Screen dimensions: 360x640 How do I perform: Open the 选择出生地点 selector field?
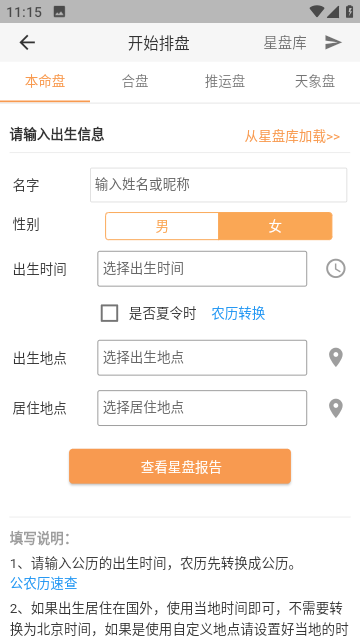click(x=202, y=358)
